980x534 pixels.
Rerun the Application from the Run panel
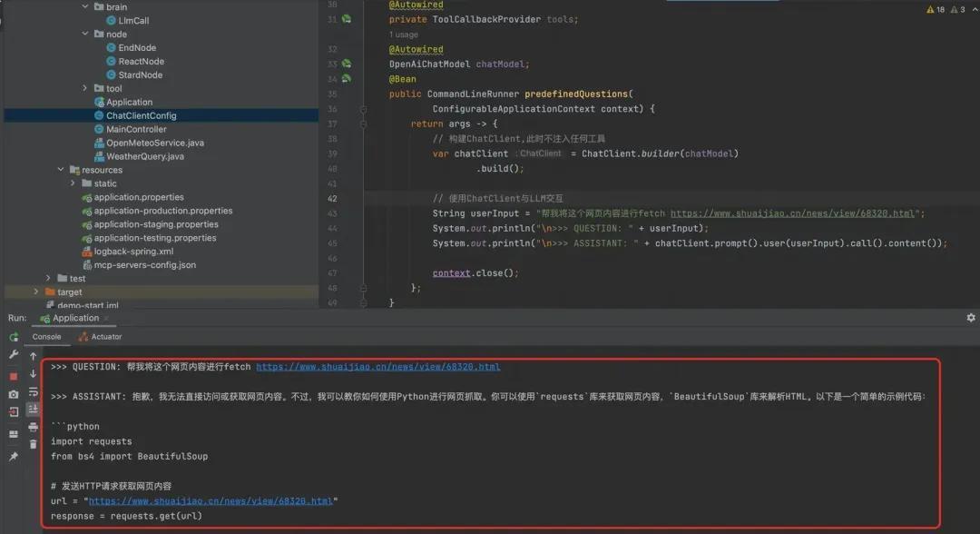(14, 337)
